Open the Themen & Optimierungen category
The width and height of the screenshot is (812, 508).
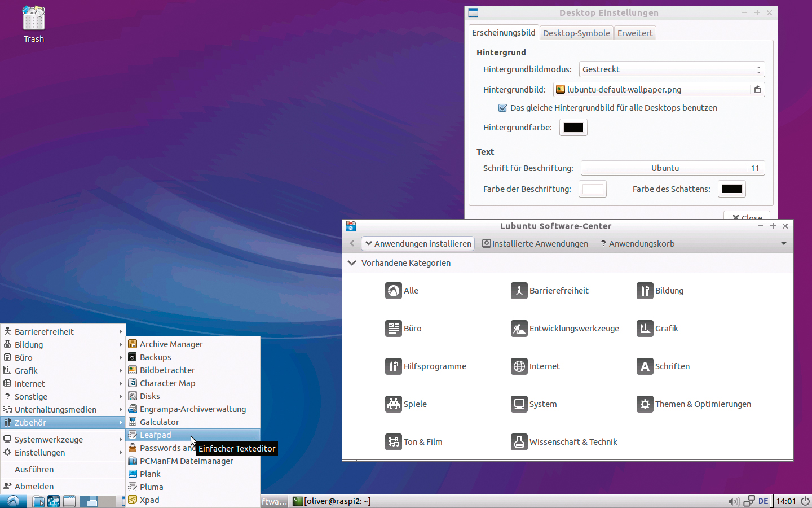click(x=694, y=404)
